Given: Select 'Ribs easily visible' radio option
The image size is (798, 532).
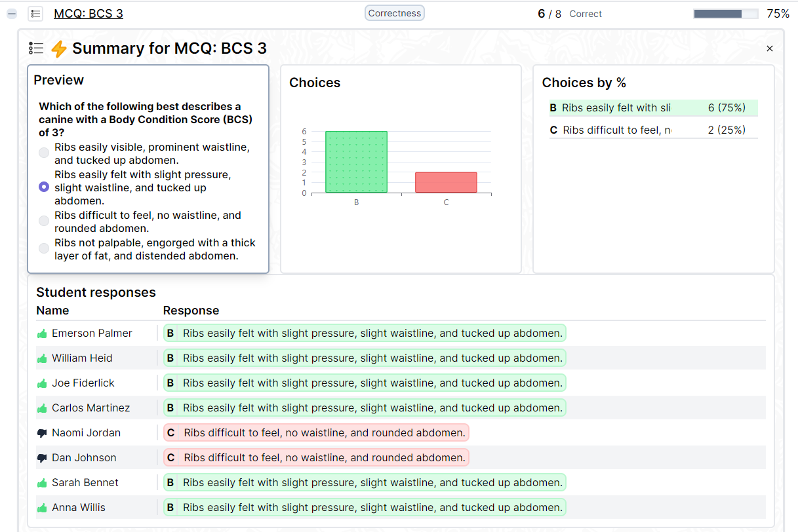Looking at the screenshot, I should click(x=44, y=153).
